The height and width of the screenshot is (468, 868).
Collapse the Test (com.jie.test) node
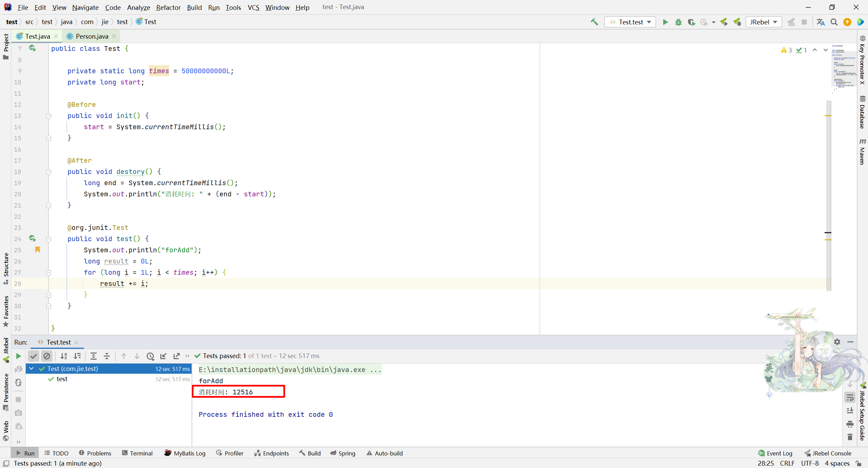coord(31,369)
